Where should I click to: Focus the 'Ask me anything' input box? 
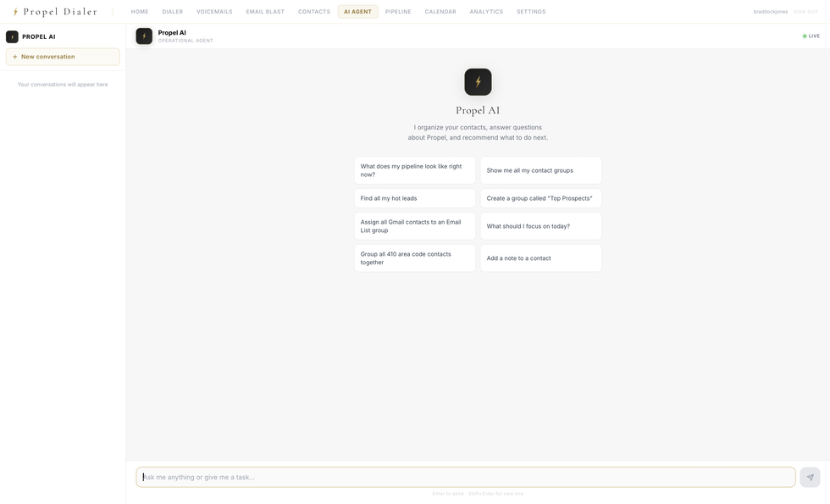click(466, 477)
